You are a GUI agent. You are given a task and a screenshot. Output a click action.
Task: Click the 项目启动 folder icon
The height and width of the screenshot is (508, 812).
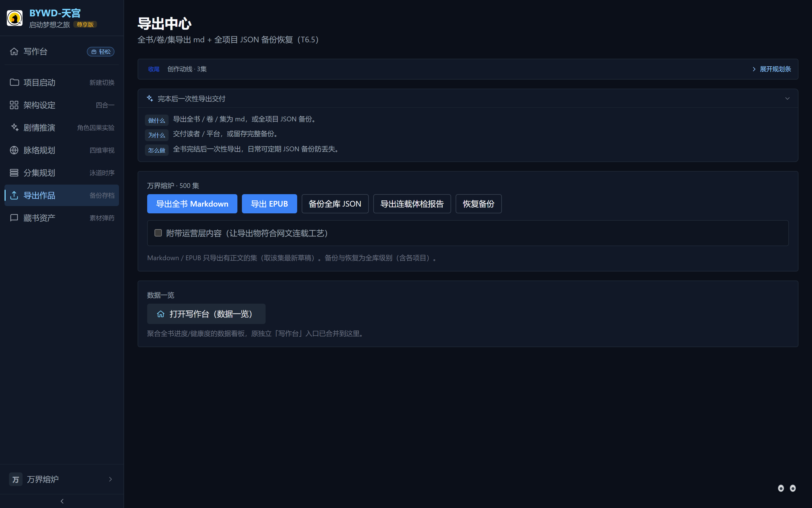[x=14, y=82]
